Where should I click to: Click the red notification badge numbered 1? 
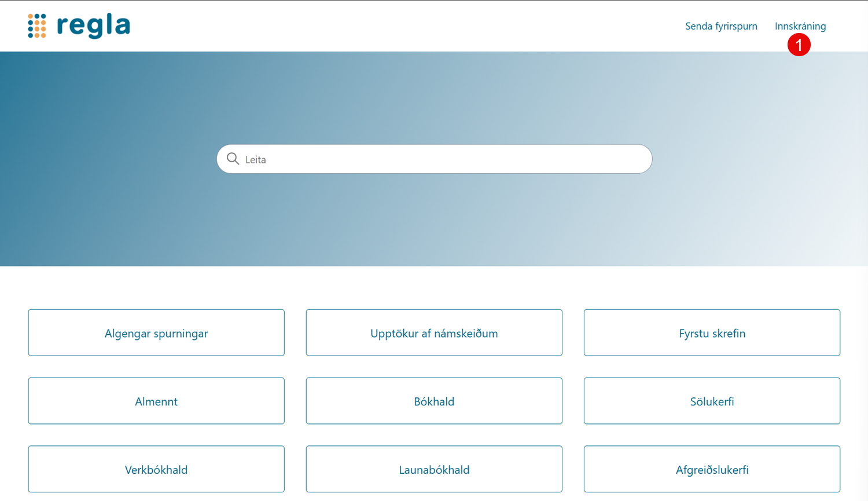click(799, 45)
